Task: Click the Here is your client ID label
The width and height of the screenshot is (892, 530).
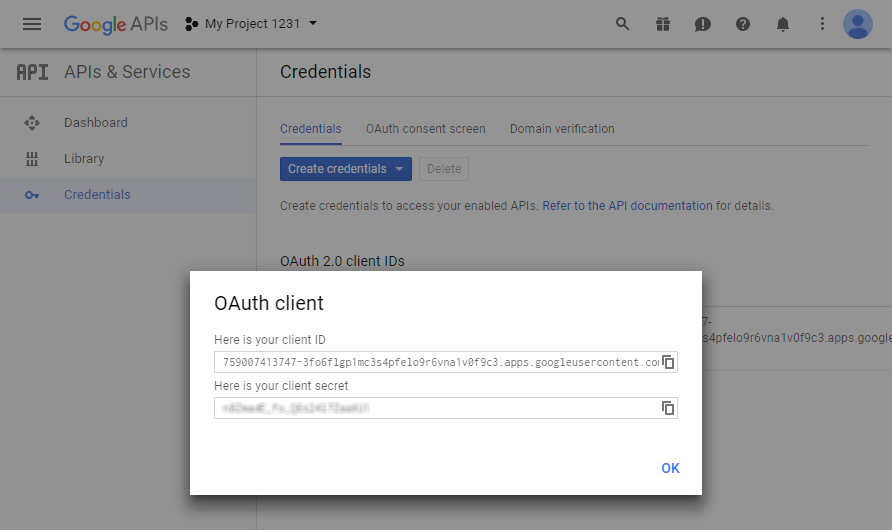Action: coord(270,339)
